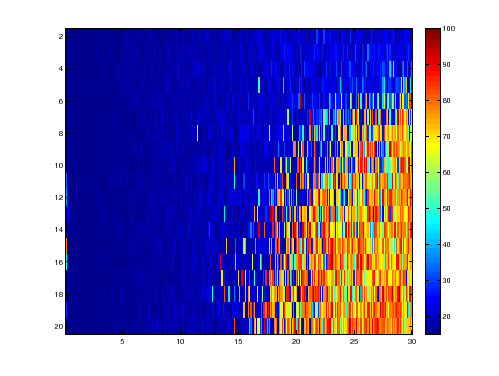Click the green colorbar region near 60
This screenshot has width=499, height=376.
(x=433, y=173)
